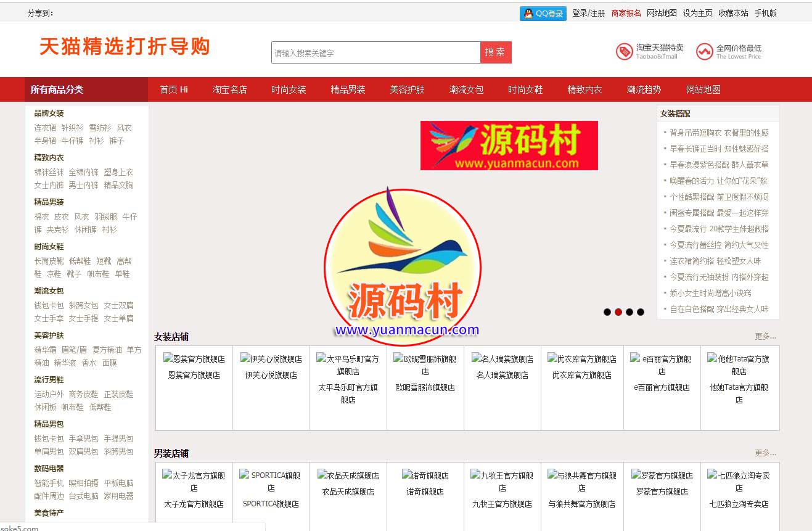
Task: Click the 淘宝天猫特卖 price tag icon
Action: pos(624,52)
